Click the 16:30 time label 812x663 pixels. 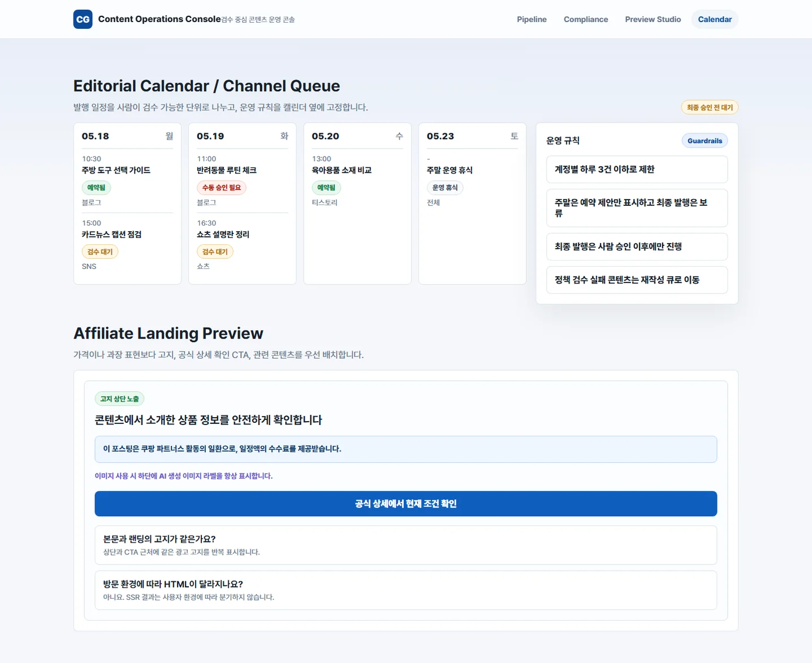[x=206, y=223]
